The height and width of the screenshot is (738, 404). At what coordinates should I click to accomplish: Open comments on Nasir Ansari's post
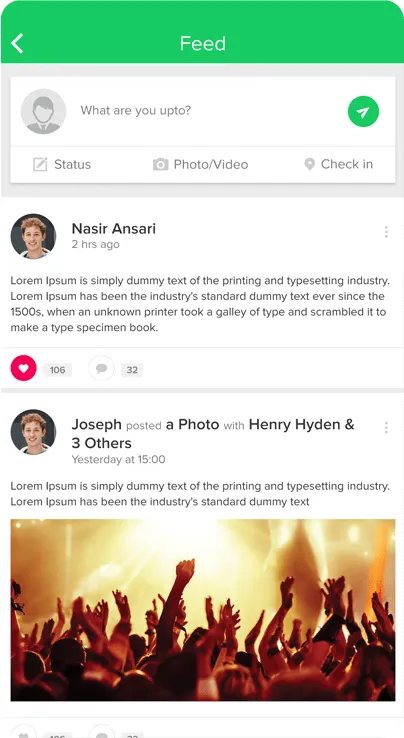[101, 368]
